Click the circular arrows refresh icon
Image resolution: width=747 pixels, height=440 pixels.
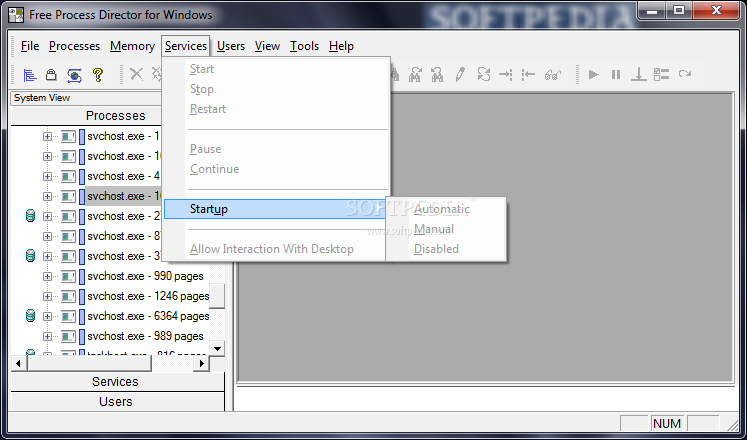(x=484, y=74)
